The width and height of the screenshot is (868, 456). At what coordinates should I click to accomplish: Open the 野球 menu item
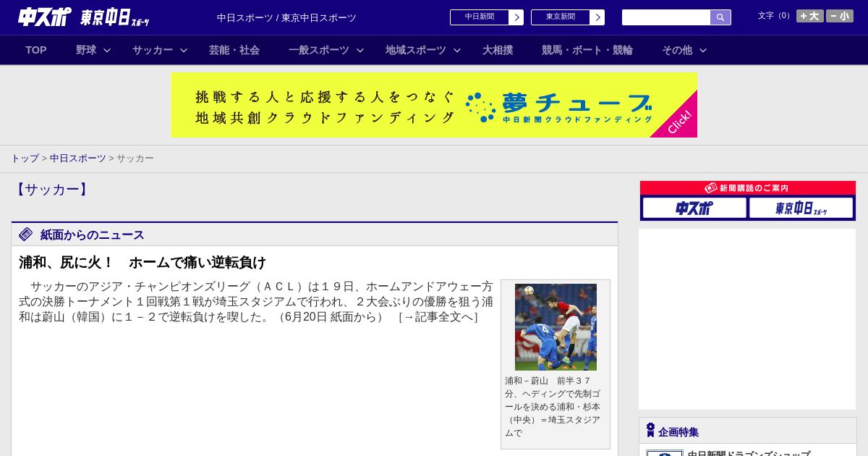click(x=86, y=50)
